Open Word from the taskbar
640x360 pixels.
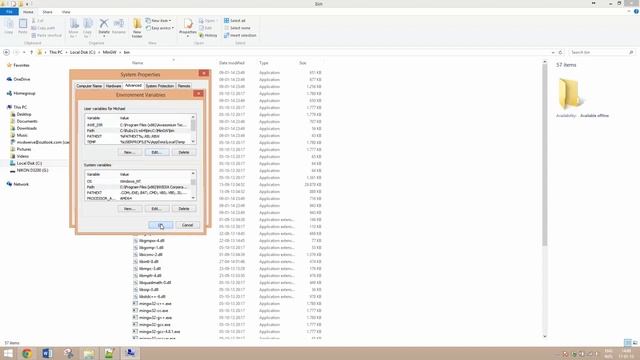47,353
